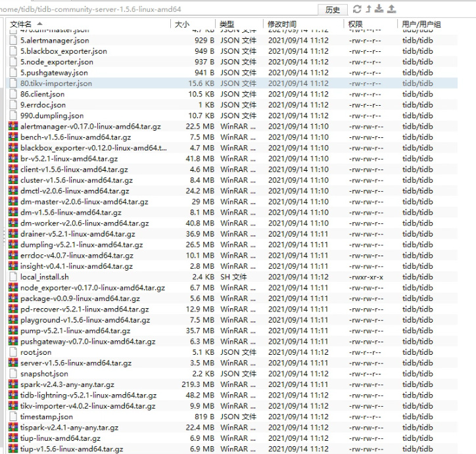
Task: Click the upload icon in the toolbar
Action: click(x=392, y=9)
